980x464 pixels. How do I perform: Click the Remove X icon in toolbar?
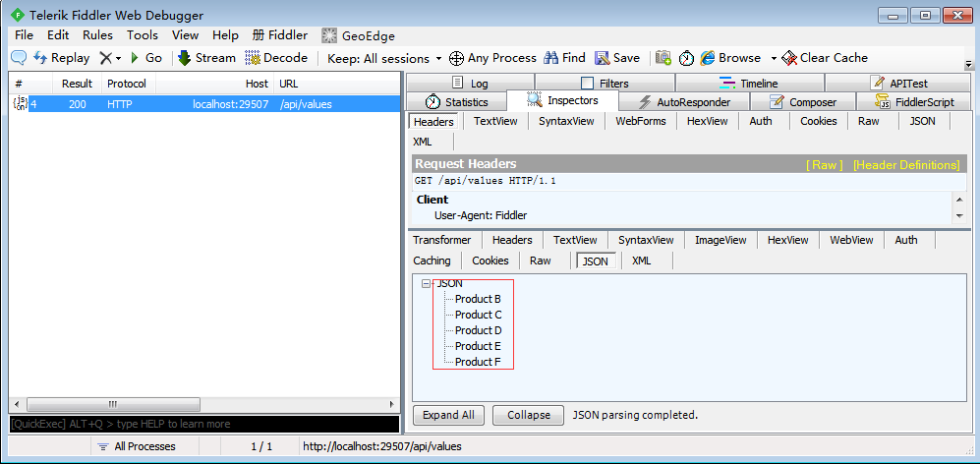click(x=105, y=58)
